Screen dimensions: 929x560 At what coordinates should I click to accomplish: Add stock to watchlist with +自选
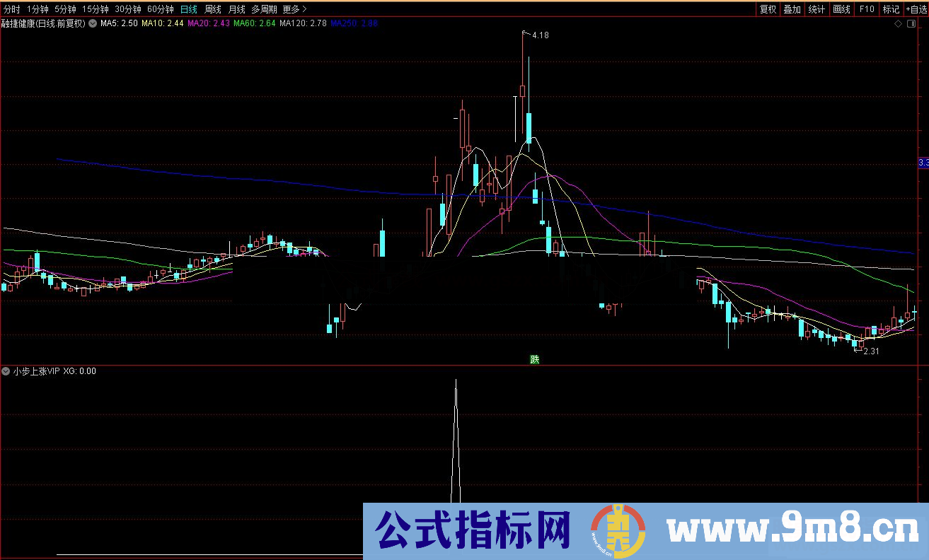[916, 8]
